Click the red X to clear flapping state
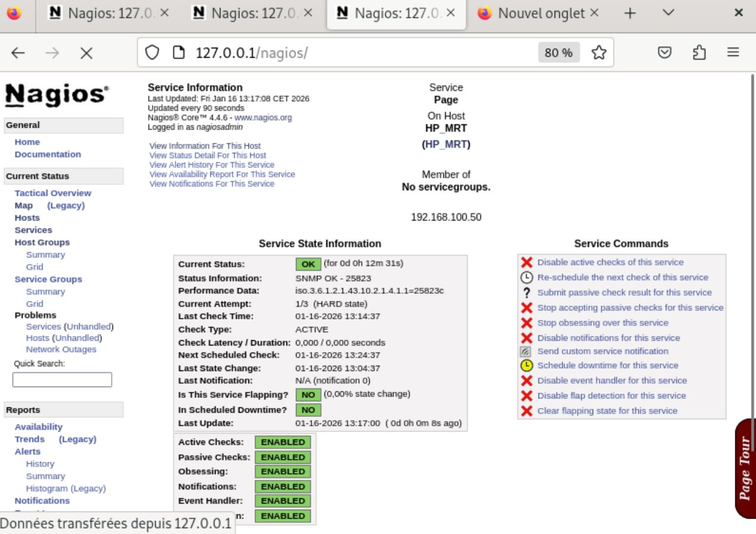The width and height of the screenshot is (756, 534). coord(527,410)
